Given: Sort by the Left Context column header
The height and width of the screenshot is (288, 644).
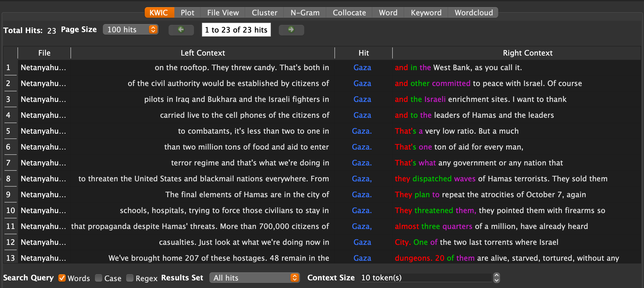Looking at the screenshot, I should click(203, 53).
